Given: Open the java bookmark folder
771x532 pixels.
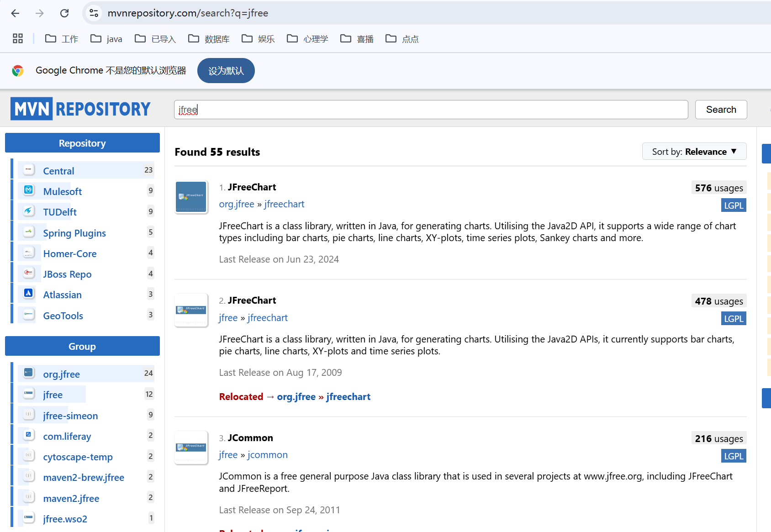Looking at the screenshot, I should (106, 39).
